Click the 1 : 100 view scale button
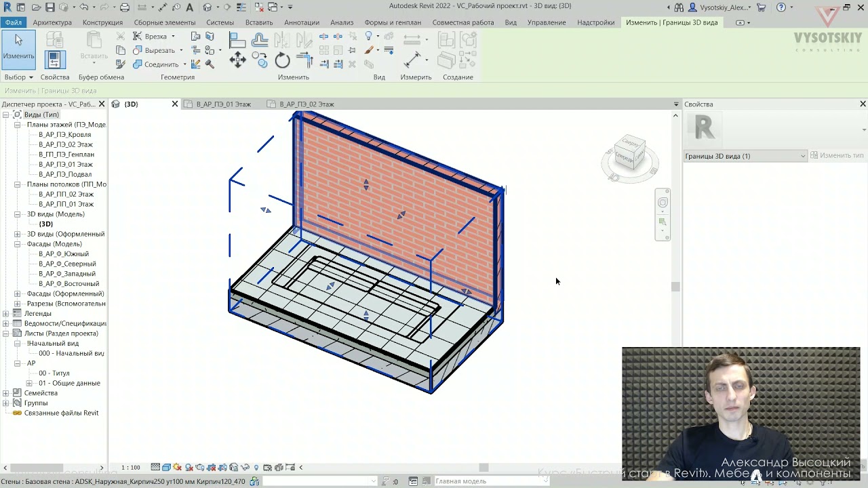 131,468
